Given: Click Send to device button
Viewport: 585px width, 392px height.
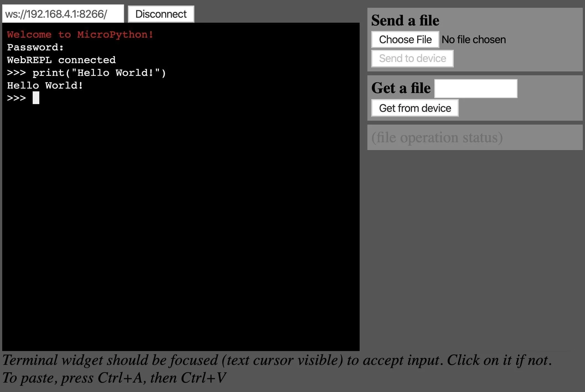Looking at the screenshot, I should point(413,59).
